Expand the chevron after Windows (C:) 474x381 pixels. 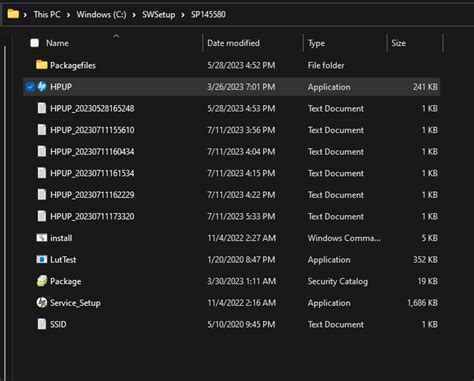point(134,15)
